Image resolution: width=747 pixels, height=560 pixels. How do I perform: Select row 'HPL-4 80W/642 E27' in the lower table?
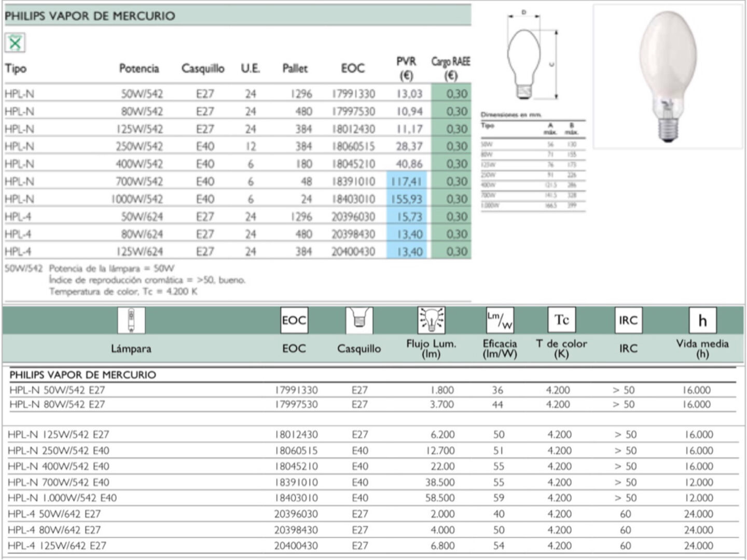[x=372, y=530]
